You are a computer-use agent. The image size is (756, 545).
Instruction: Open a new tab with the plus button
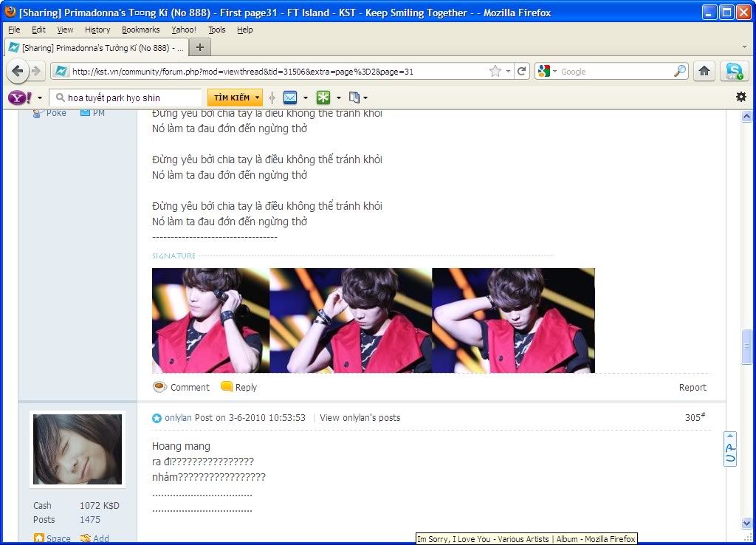pyautogui.click(x=199, y=47)
